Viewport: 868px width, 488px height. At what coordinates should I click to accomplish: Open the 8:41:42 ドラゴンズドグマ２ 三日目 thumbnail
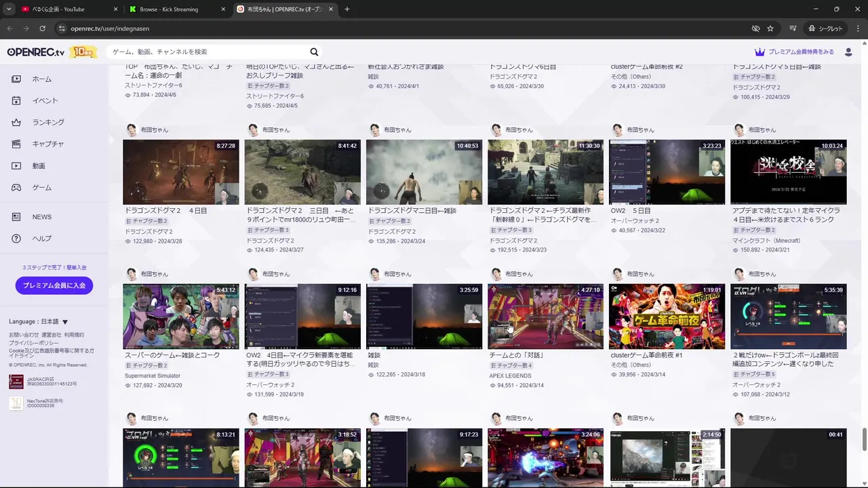[302, 172]
